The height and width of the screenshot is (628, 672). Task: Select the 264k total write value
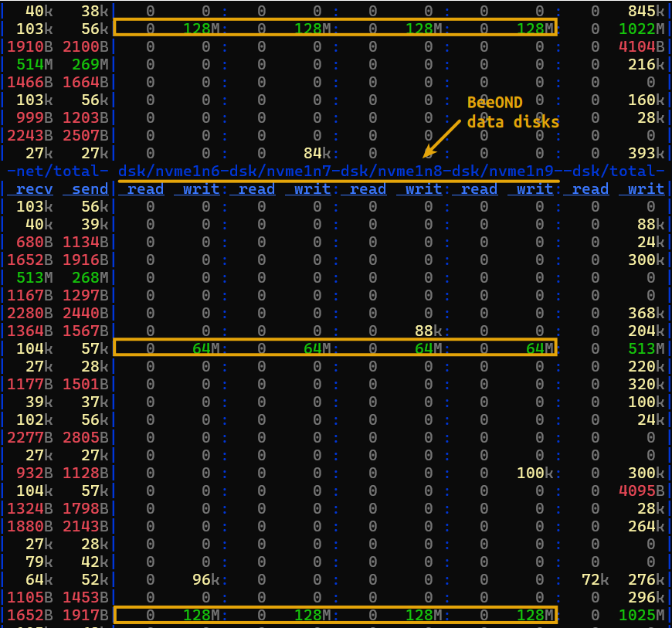(x=647, y=527)
